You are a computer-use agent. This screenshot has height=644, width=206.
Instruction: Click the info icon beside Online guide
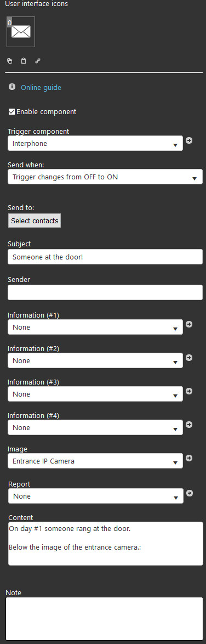click(x=12, y=87)
